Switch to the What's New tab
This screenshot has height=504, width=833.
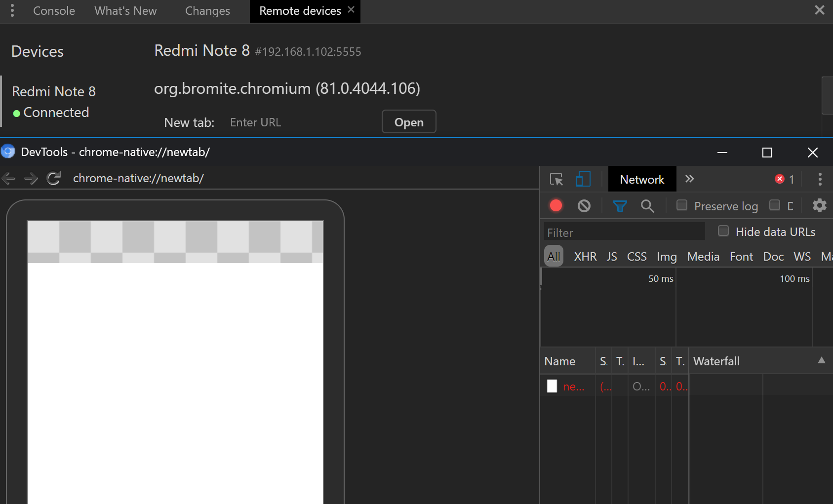(x=125, y=11)
